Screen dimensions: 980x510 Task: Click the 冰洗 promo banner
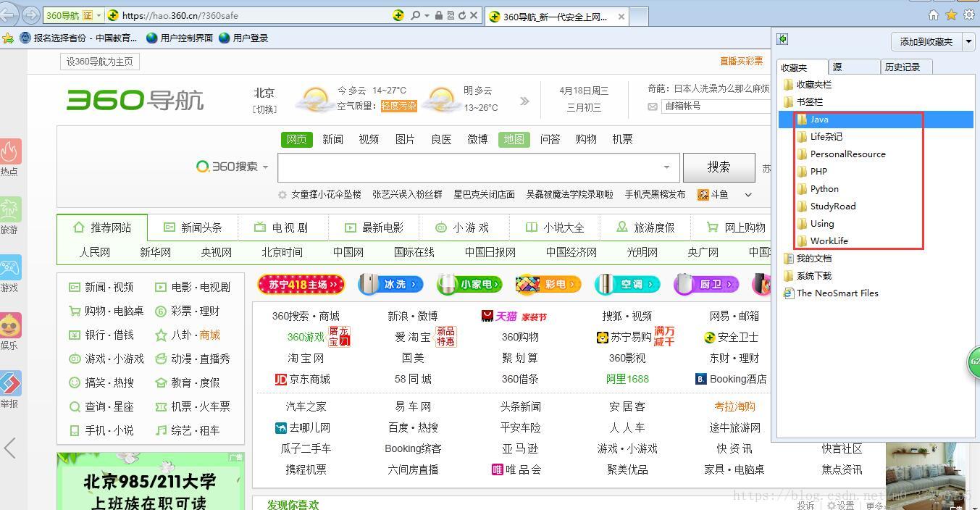391,285
